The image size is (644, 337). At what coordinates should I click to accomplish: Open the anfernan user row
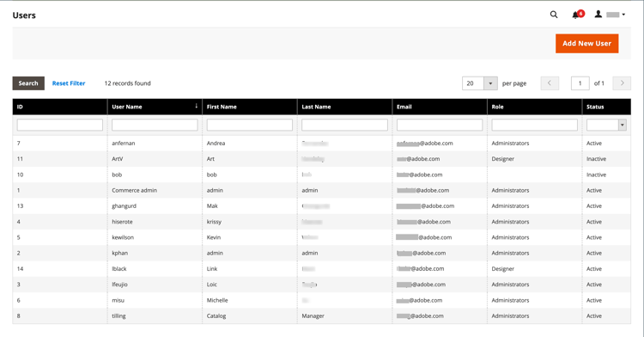[x=322, y=144]
